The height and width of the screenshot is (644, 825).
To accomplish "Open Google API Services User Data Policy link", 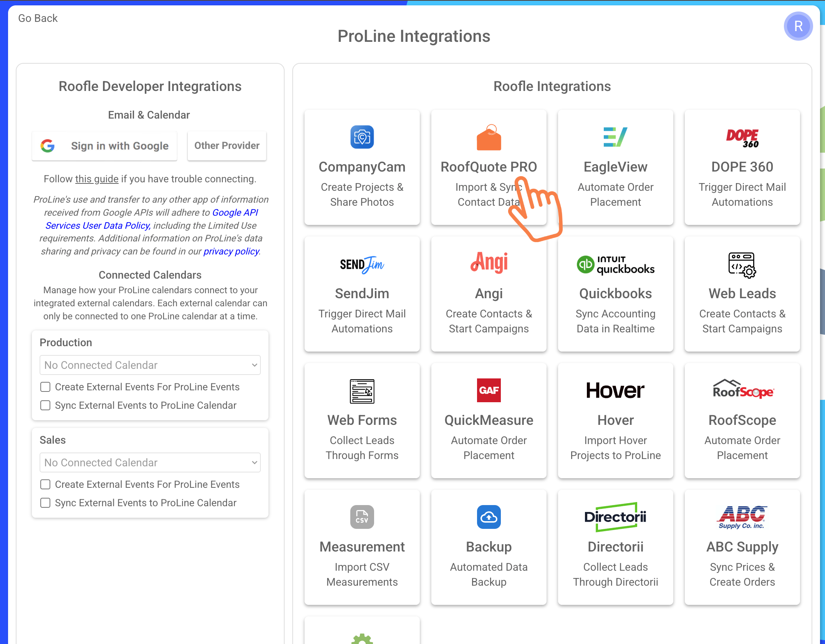I will pyautogui.click(x=152, y=219).
